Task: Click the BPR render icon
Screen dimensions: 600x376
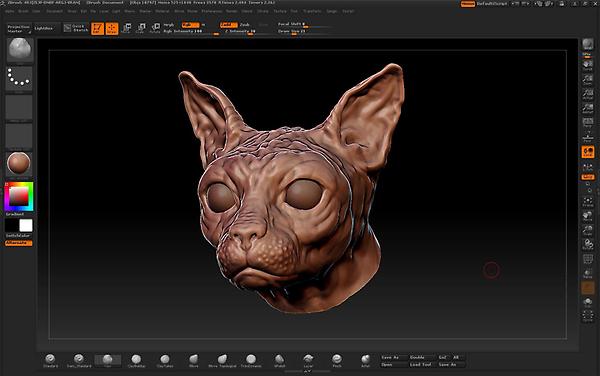Action: pyautogui.click(x=587, y=45)
